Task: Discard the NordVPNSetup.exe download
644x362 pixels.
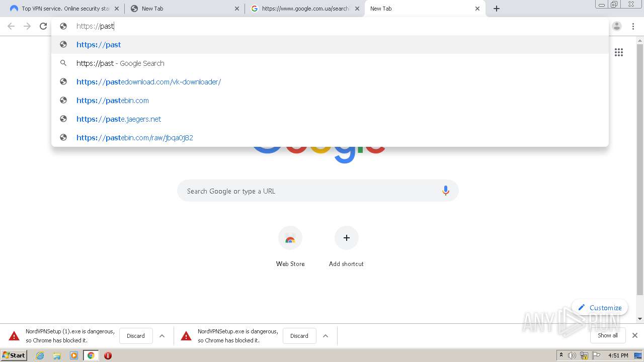Action: tap(299, 336)
